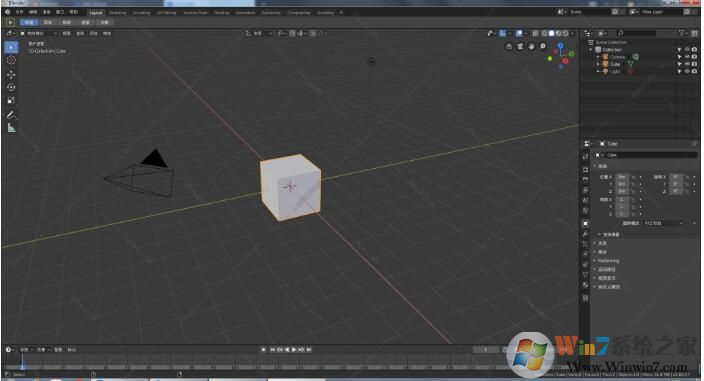The height and width of the screenshot is (381, 704).
Task: Open the Render properties tab
Action: pyautogui.click(x=585, y=170)
